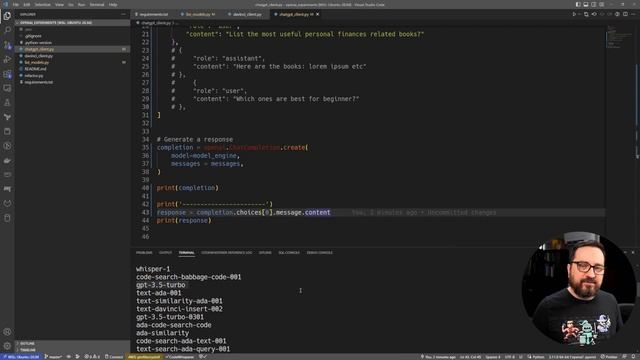The width and height of the screenshot is (640, 360).
Task: Click the Spaces indentation status item
Action: 493,357
